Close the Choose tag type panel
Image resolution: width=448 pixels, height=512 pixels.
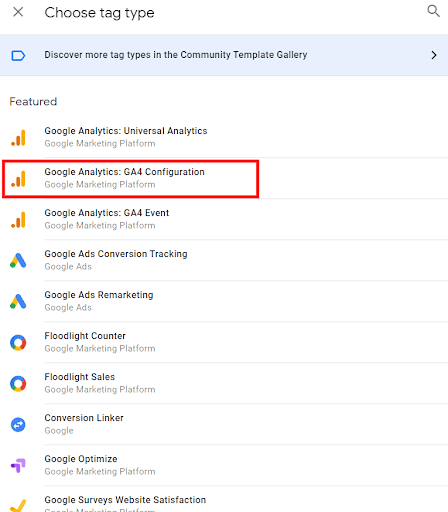18,12
